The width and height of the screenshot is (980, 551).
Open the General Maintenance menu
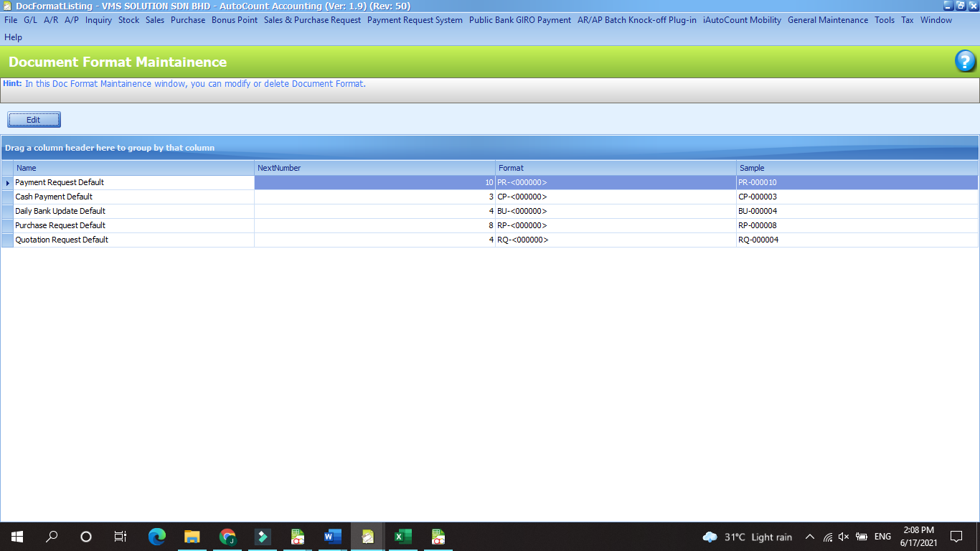(827, 20)
